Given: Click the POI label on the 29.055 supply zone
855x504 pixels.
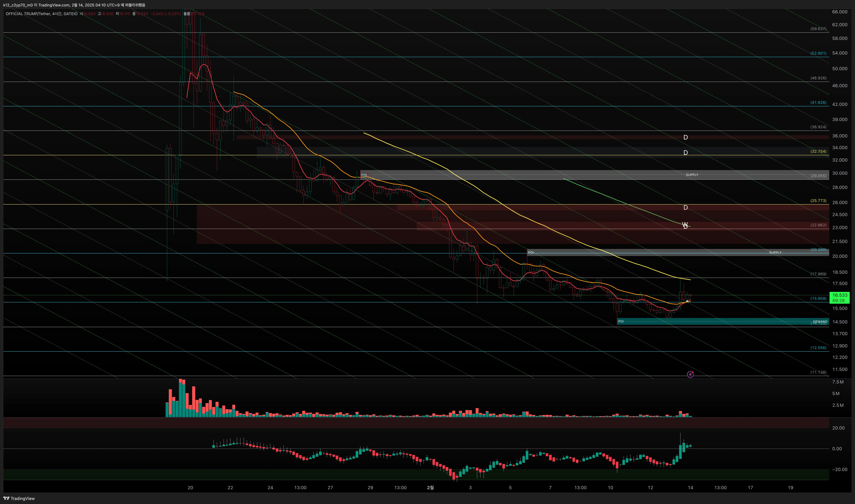Looking at the screenshot, I should click(x=364, y=175).
